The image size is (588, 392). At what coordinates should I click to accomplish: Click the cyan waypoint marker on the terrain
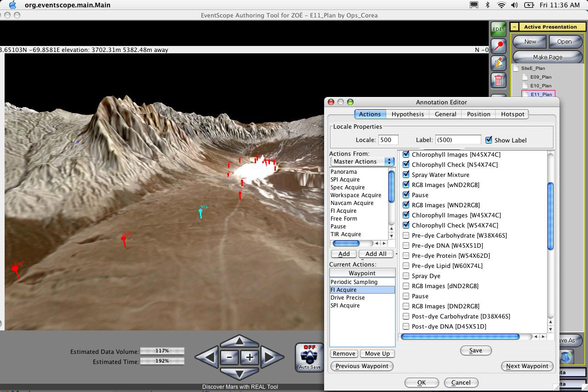(x=201, y=212)
